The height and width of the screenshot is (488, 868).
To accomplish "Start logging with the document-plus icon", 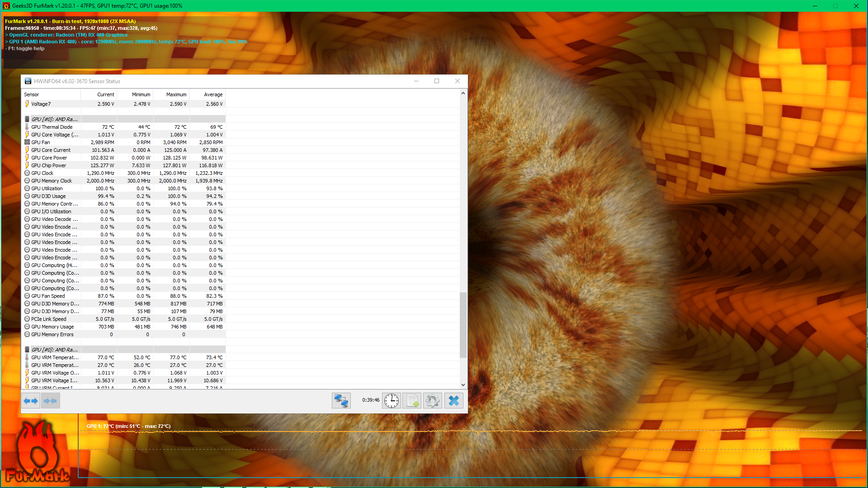I will point(412,401).
